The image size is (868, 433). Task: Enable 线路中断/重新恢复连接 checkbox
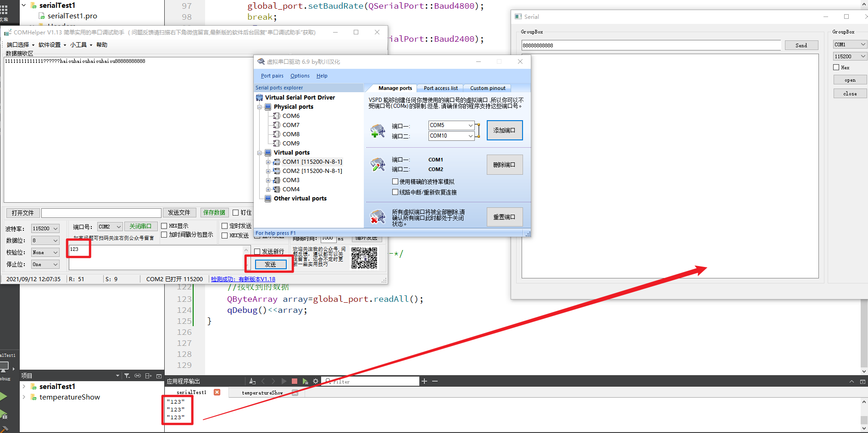coord(395,192)
